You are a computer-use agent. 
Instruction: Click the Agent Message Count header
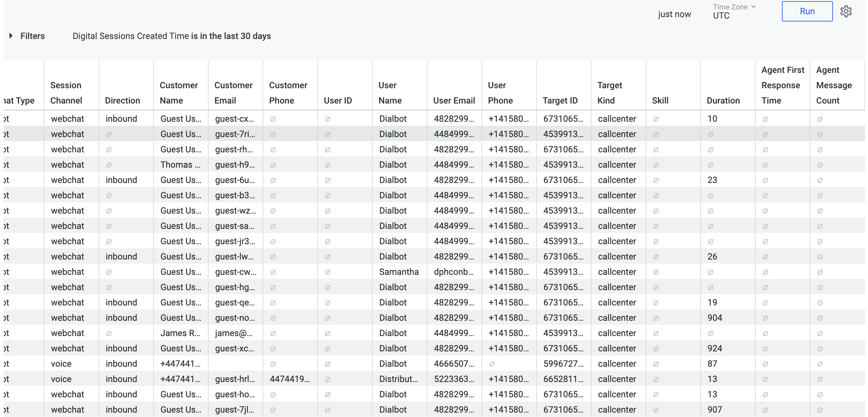834,85
